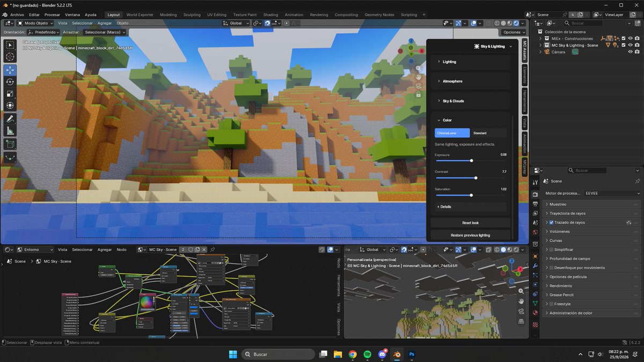Open the Seleccionar (Marco) drag dropdown

pos(105,32)
